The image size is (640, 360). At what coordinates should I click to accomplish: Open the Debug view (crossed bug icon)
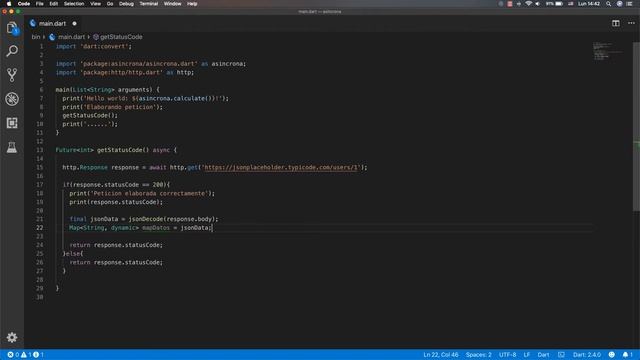pyautogui.click(x=12, y=99)
